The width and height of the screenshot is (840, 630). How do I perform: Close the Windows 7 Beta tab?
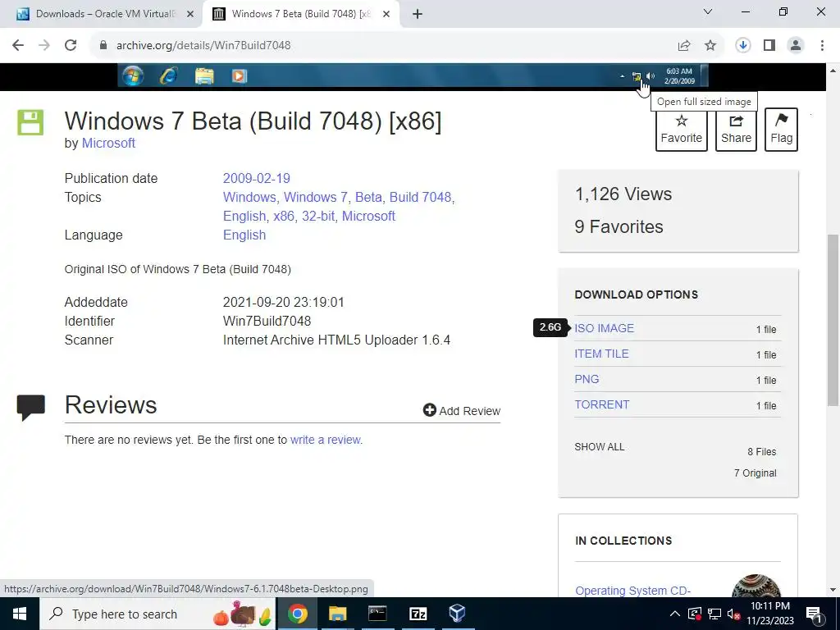(386, 14)
